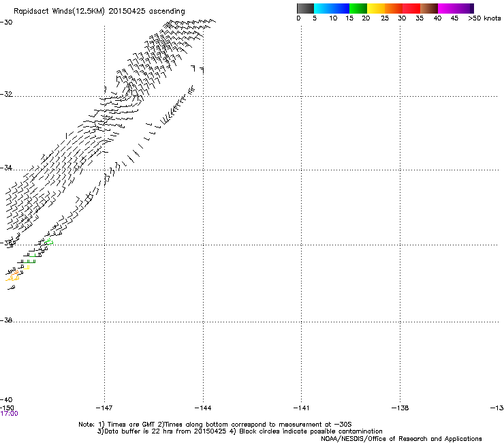
Task: Click the gray 0-5 knots color segment
Action: [x=305, y=8]
